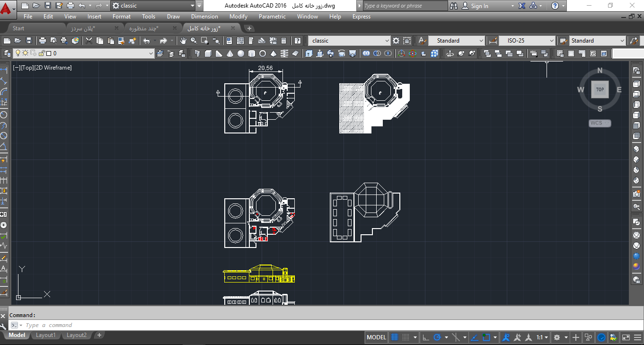
Task: Open the ISO-25 dimension style dropdown
Action: pos(551,41)
